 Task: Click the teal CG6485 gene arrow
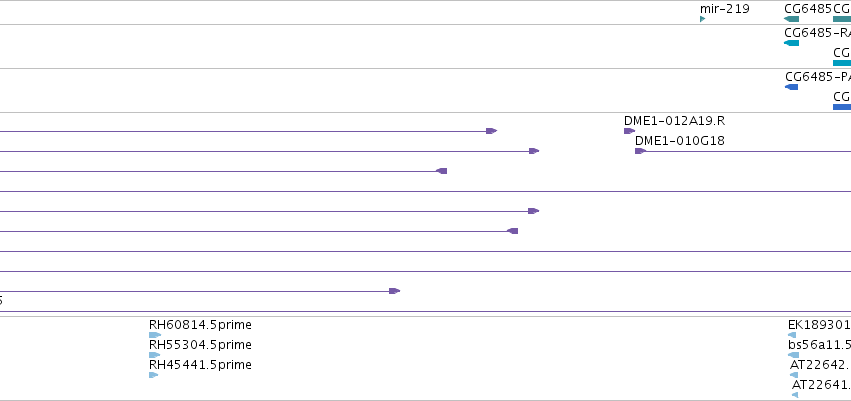point(791,19)
